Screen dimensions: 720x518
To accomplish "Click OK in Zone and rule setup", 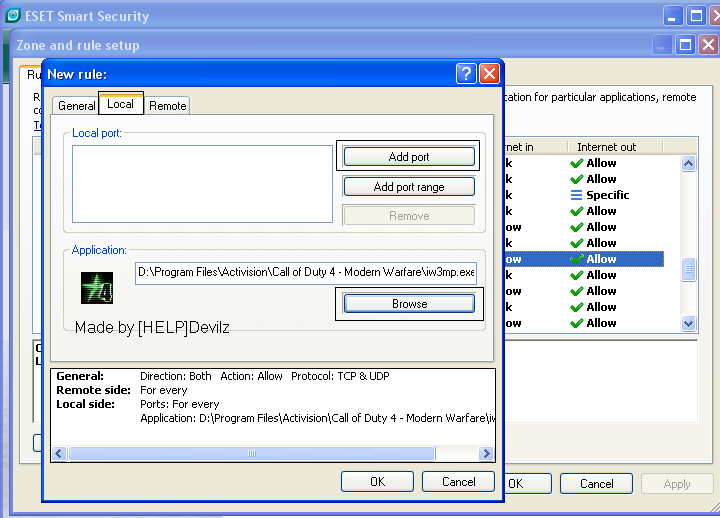I will (528, 484).
